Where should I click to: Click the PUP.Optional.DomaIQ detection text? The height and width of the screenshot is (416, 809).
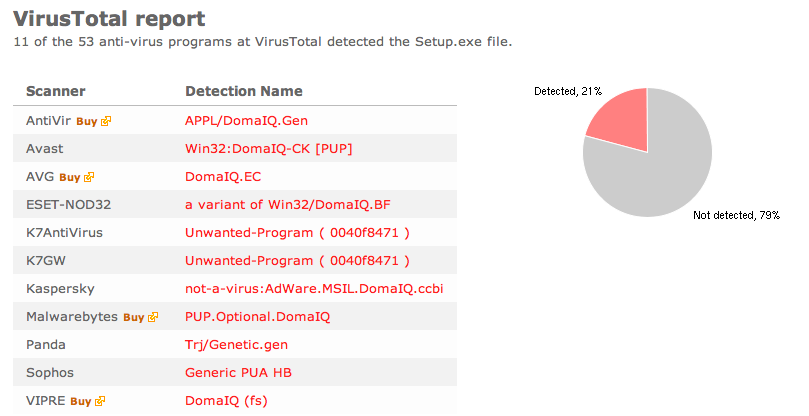point(257,316)
